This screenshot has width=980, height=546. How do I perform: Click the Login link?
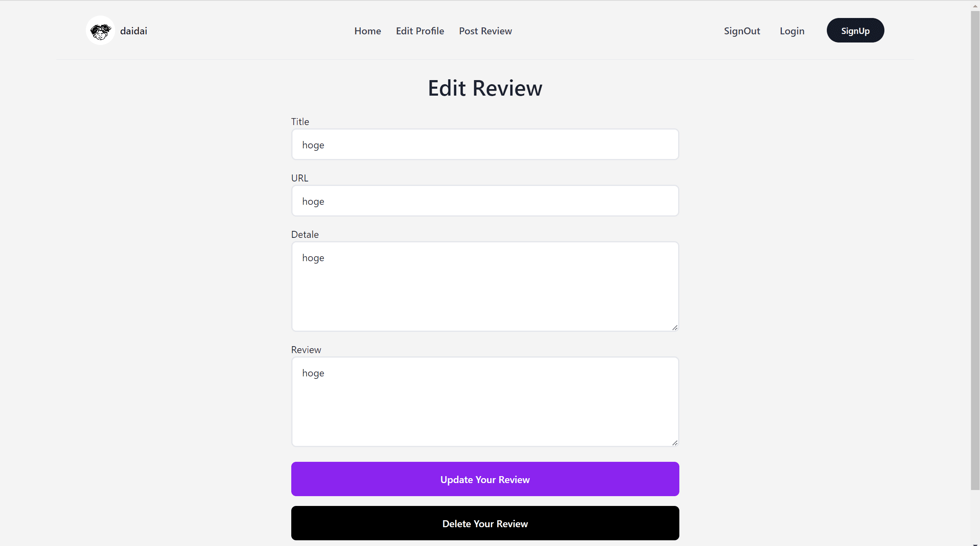792,31
